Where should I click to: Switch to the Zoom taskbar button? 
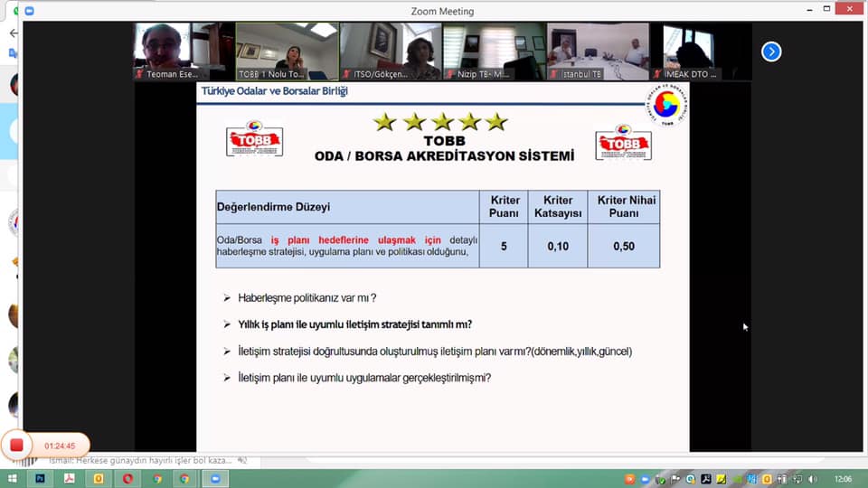214,478
